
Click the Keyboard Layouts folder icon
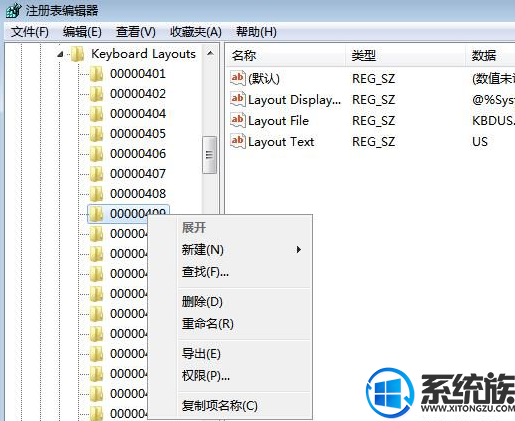point(78,54)
